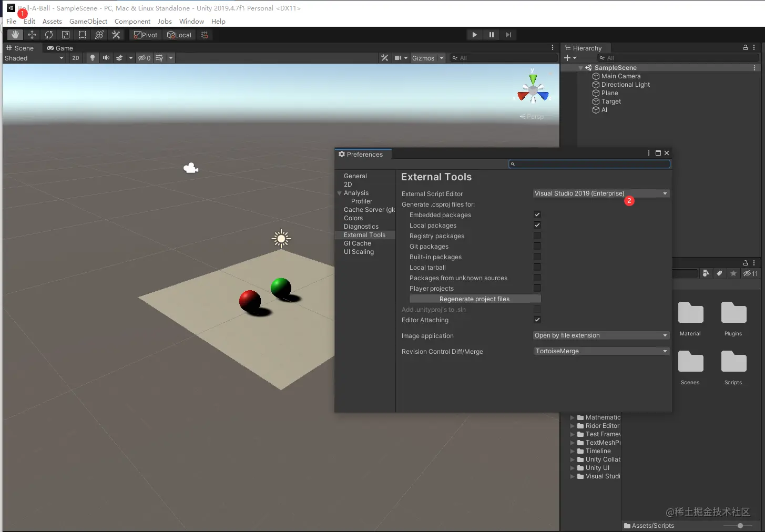The height and width of the screenshot is (532, 765).
Task: Open the custom editor tools button
Action: pos(116,35)
